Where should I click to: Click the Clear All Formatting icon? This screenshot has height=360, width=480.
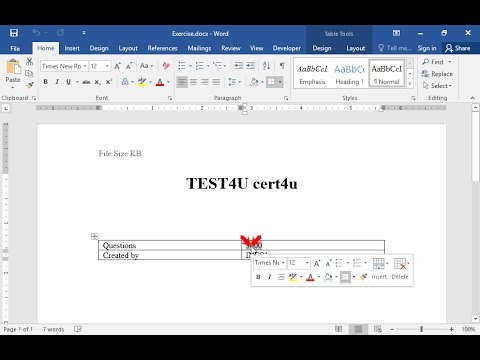[x=166, y=66]
